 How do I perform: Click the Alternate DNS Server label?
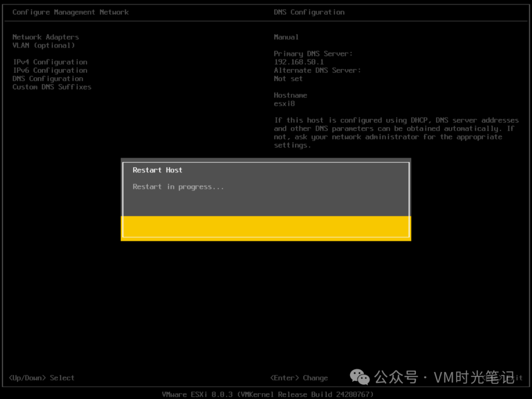pos(317,71)
